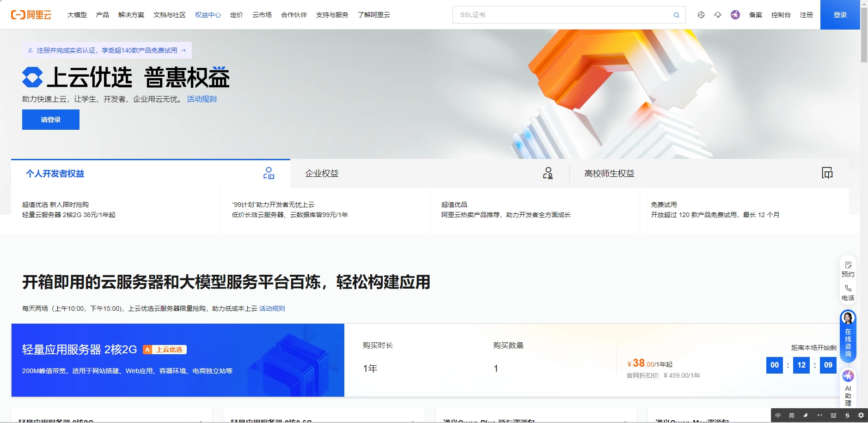Viewport: 868px width, 423px height.
Task: Open the 了解阿里云 menu
Action: coord(374,15)
